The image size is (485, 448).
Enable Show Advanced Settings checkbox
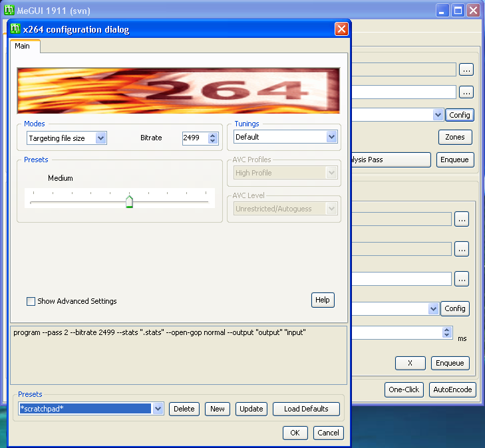tap(31, 301)
